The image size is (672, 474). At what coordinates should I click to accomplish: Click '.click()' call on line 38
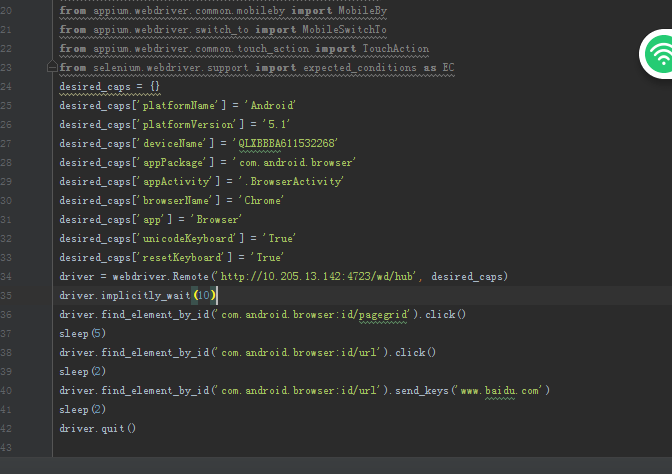tap(413, 352)
